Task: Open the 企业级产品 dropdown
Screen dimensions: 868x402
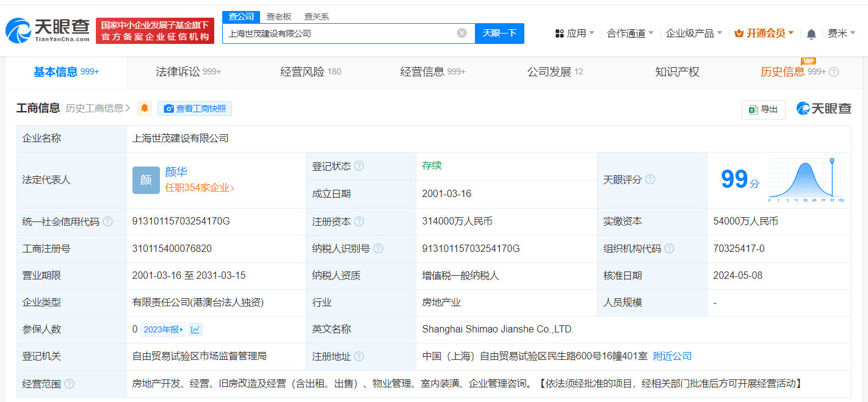Action: [x=694, y=33]
